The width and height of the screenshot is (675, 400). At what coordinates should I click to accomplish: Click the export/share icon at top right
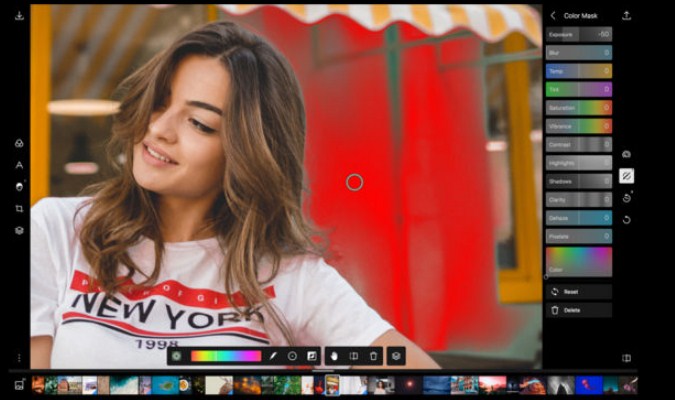click(x=626, y=16)
